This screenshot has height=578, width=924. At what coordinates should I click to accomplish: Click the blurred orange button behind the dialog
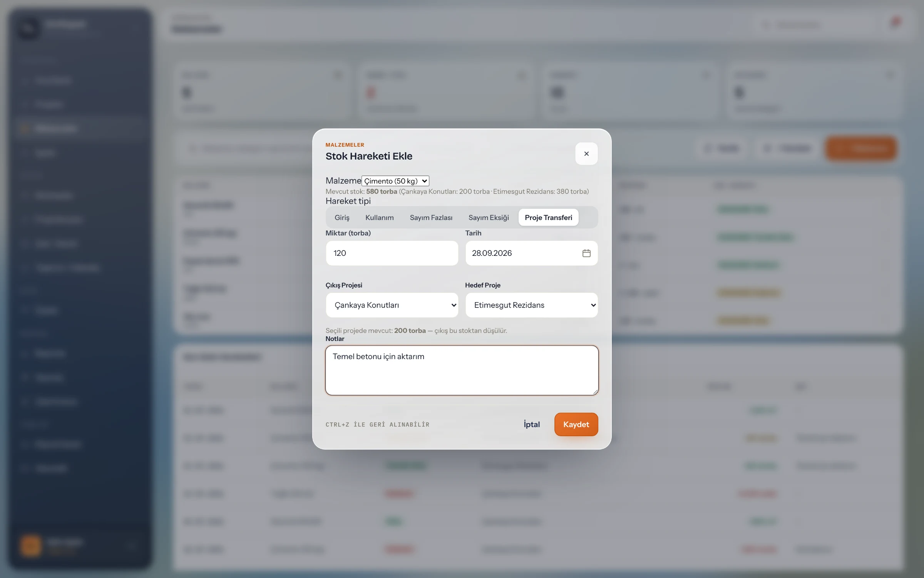coord(861,148)
